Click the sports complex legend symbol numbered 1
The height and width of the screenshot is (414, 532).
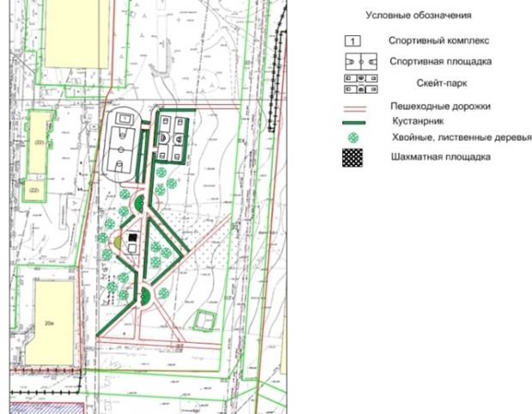tap(352, 40)
